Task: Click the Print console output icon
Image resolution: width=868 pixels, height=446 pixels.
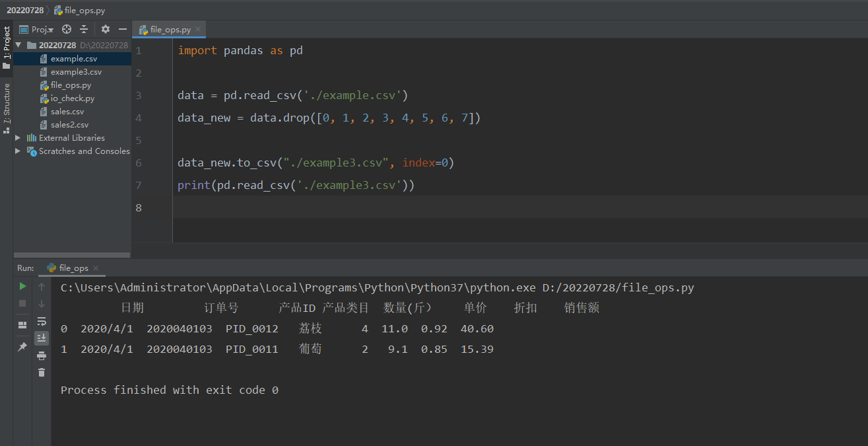Action: (42, 355)
